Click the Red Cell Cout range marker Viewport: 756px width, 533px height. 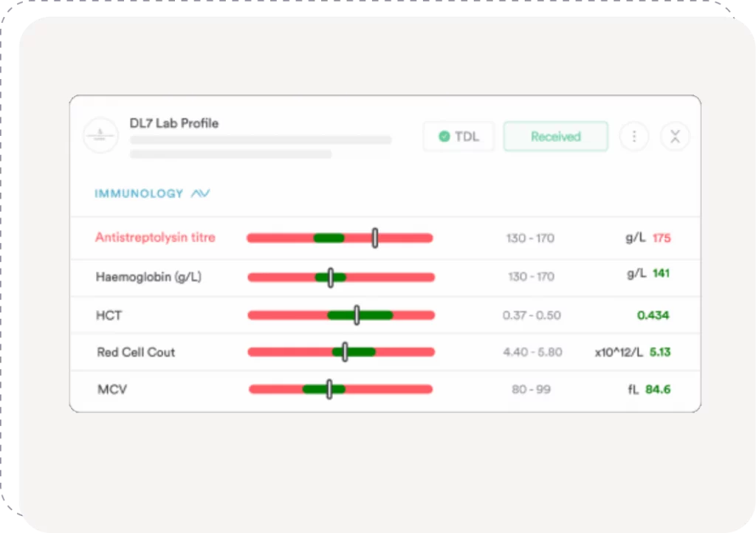click(345, 352)
